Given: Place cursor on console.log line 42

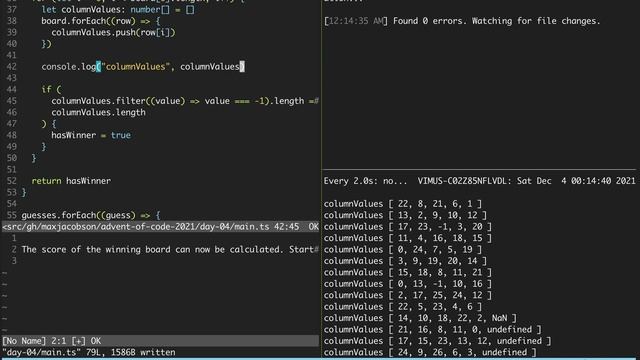Looking at the screenshot, I should (x=143, y=67).
